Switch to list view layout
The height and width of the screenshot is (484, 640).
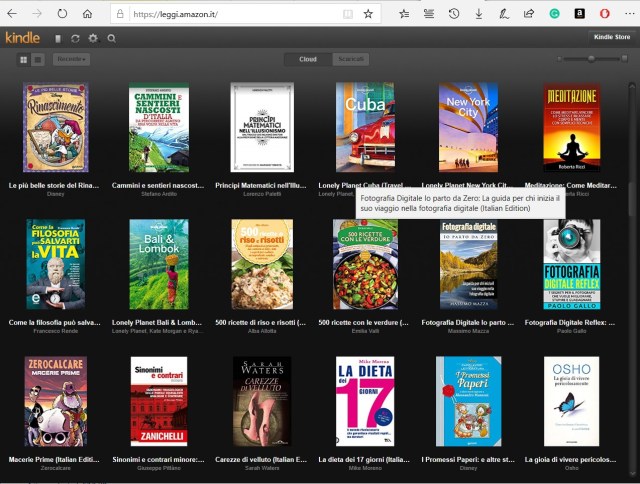click(x=38, y=60)
